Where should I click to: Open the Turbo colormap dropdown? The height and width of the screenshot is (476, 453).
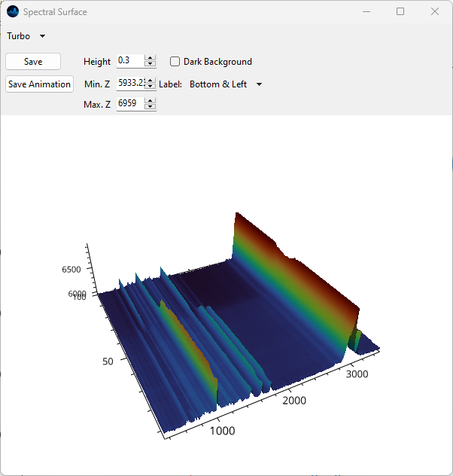coord(26,36)
